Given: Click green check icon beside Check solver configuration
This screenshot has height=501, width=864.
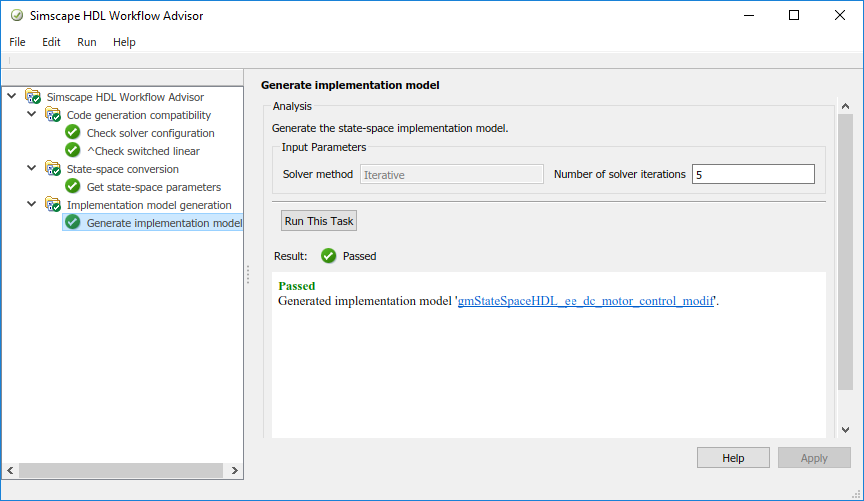Looking at the screenshot, I should [x=72, y=133].
